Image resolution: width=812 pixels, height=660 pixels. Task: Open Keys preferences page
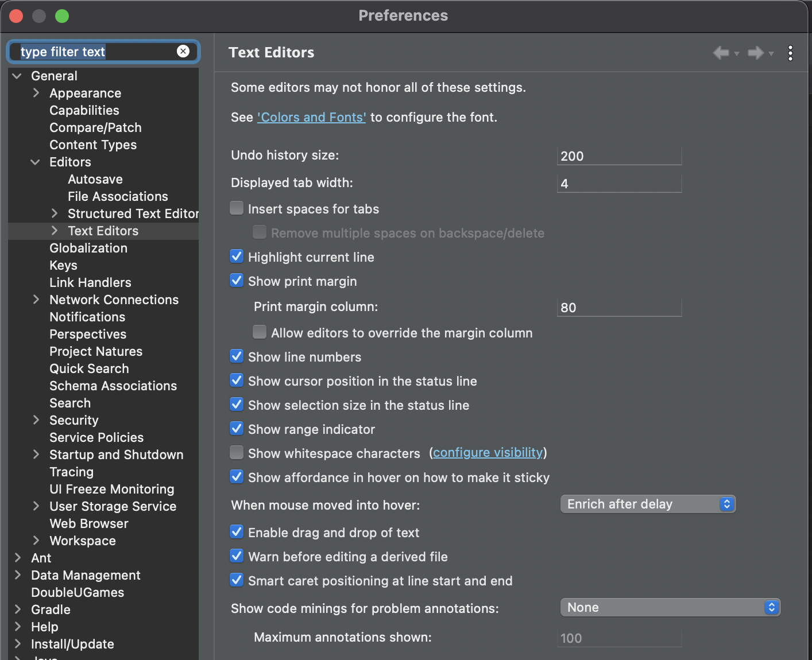pyautogui.click(x=63, y=265)
